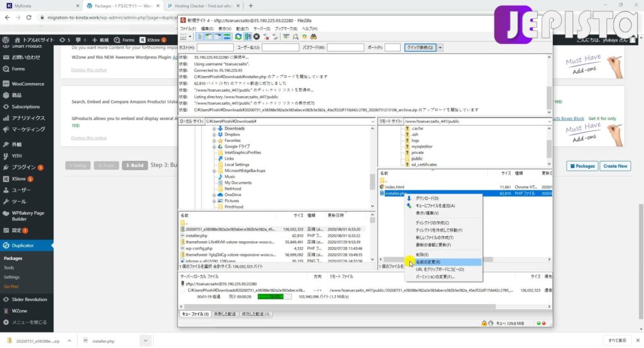Switch to the 成功した転送 (1) tab
This screenshot has height=348, width=644.
click(255, 314)
